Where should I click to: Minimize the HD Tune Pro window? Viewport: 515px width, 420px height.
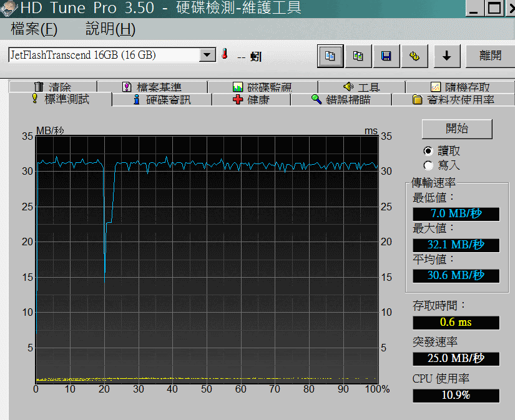click(474, 8)
